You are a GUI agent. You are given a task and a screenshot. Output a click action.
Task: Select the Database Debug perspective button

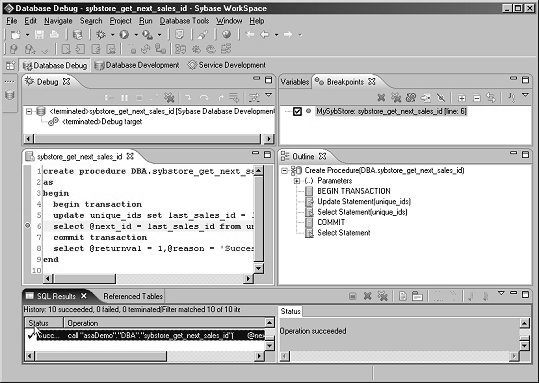pos(55,65)
